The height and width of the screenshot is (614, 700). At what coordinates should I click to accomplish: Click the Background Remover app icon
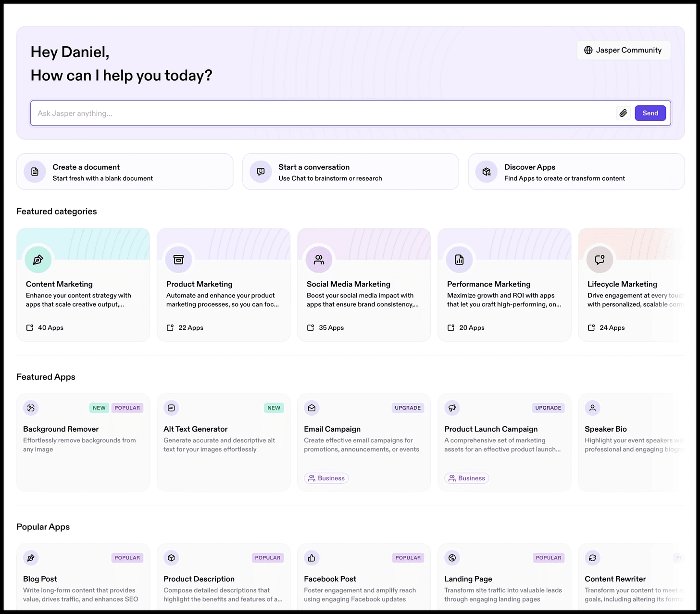[31, 408]
